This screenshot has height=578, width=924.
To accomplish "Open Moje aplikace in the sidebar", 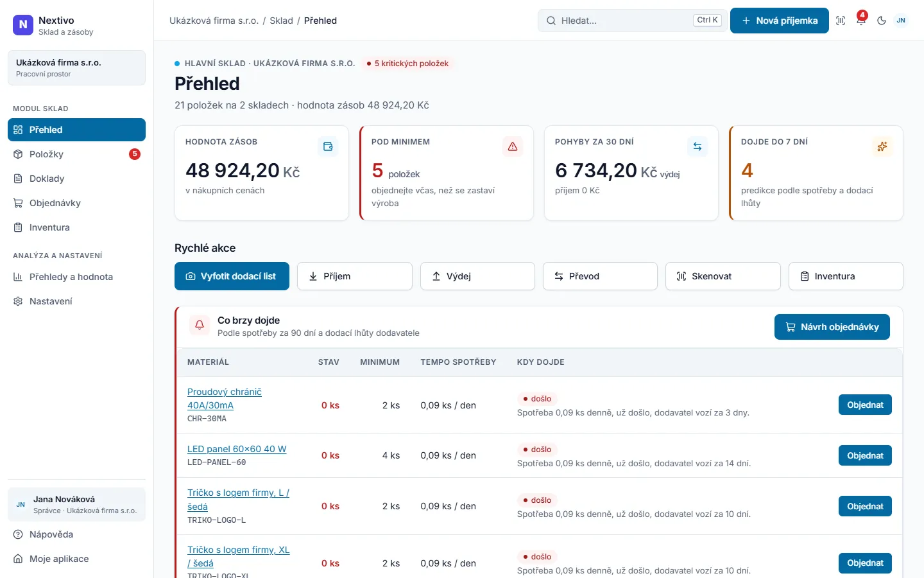I will coord(76,559).
